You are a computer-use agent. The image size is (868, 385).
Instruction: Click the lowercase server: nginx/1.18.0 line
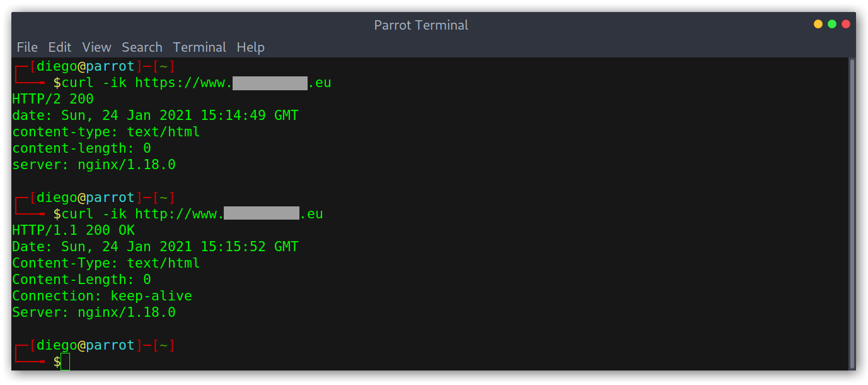point(94,165)
